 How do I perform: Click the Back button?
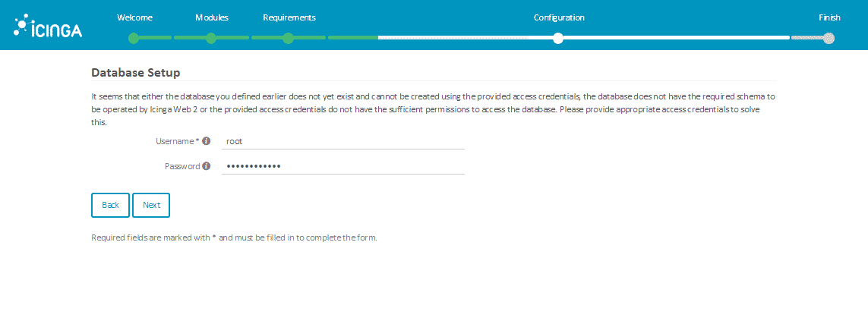point(110,205)
